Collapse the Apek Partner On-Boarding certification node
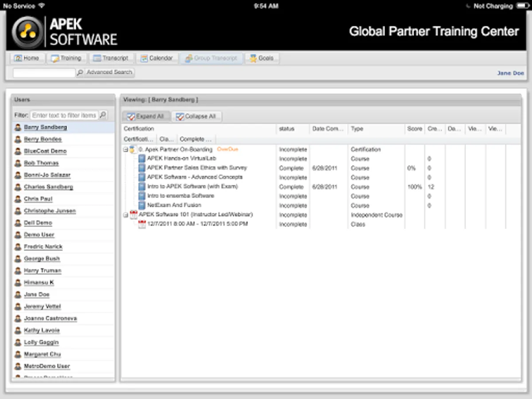This screenshot has height=399, width=532. (125, 150)
